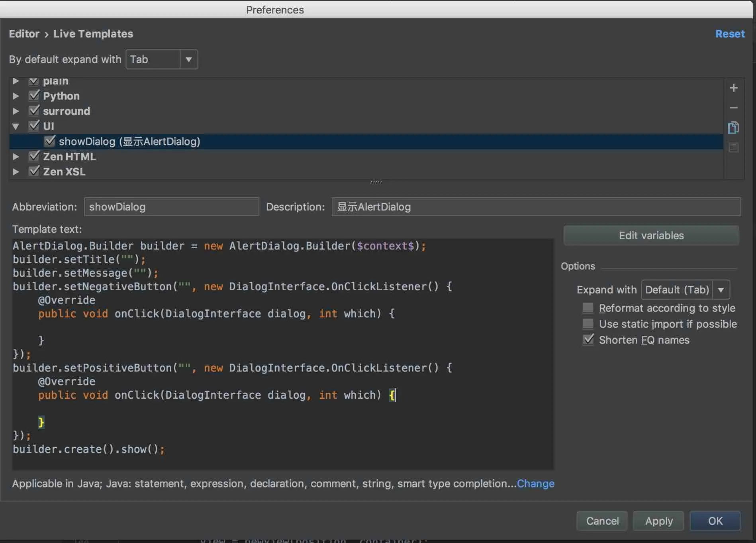The width and height of the screenshot is (756, 543).
Task: Click into the Abbreviation text field
Action: pyautogui.click(x=171, y=207)
